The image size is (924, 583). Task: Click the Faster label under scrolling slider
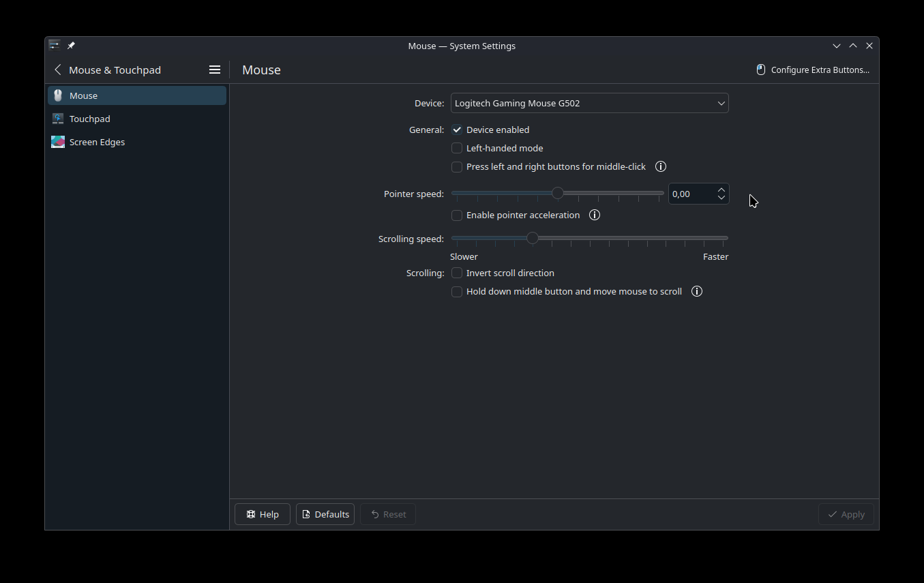716,256
